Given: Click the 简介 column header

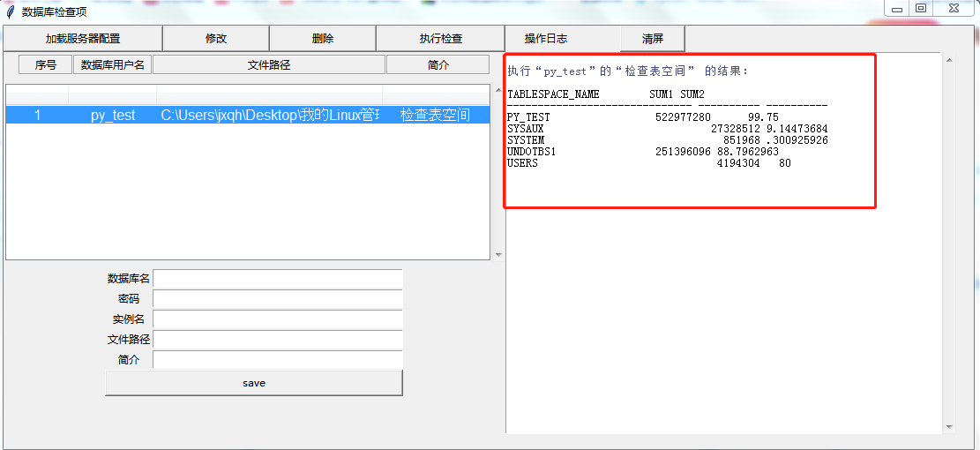Looking at the screenshot, I should coord(438,64).
